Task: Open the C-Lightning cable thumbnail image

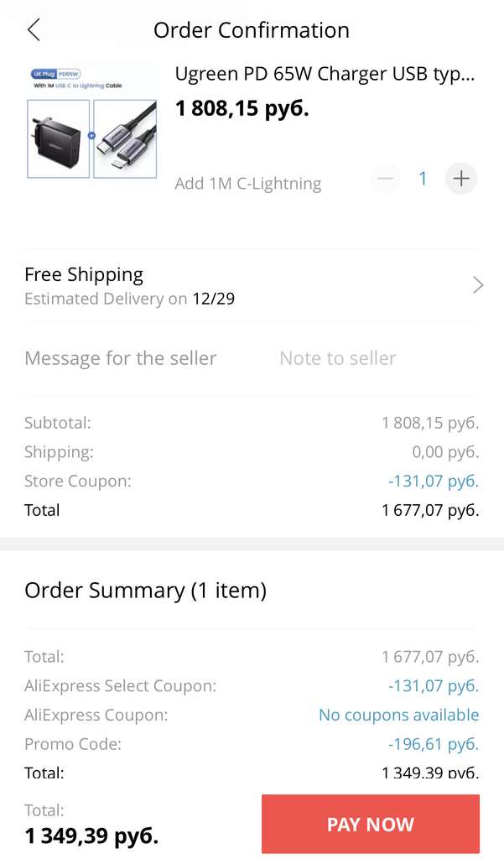Action: pos(126,138)
